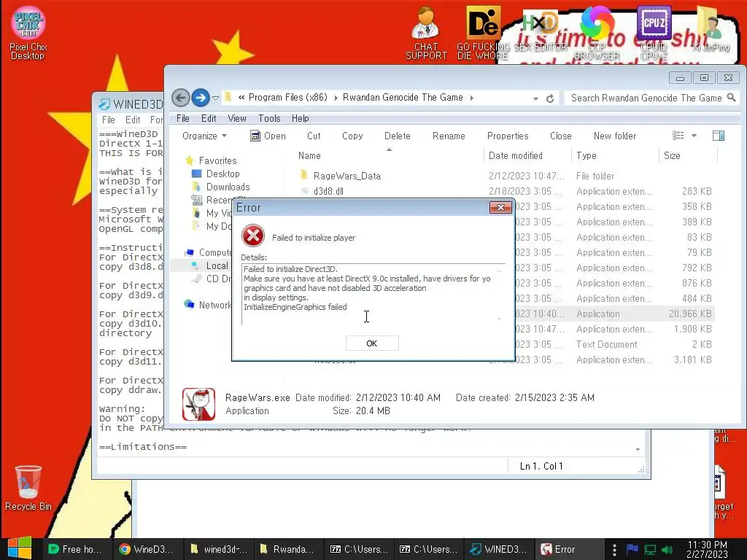Refresh the Explorer folder view
Screen dimensions: 747x560
550,98
